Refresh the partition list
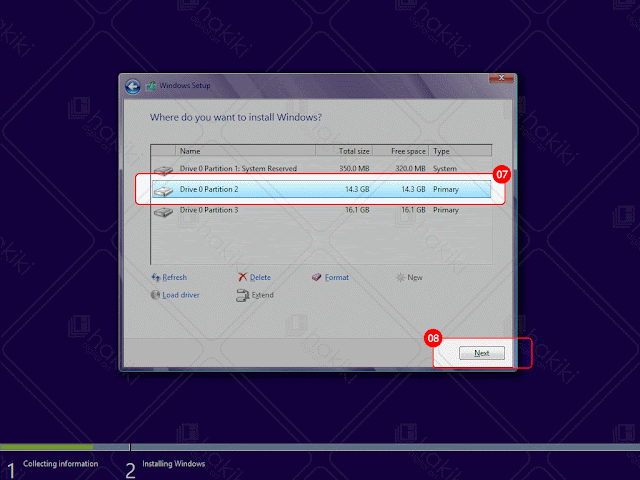 (175, 278)
